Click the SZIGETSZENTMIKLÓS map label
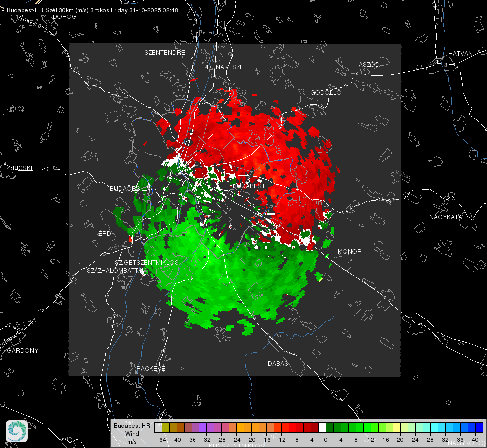Screen dimensions: 487x448 tap(147, 263)
